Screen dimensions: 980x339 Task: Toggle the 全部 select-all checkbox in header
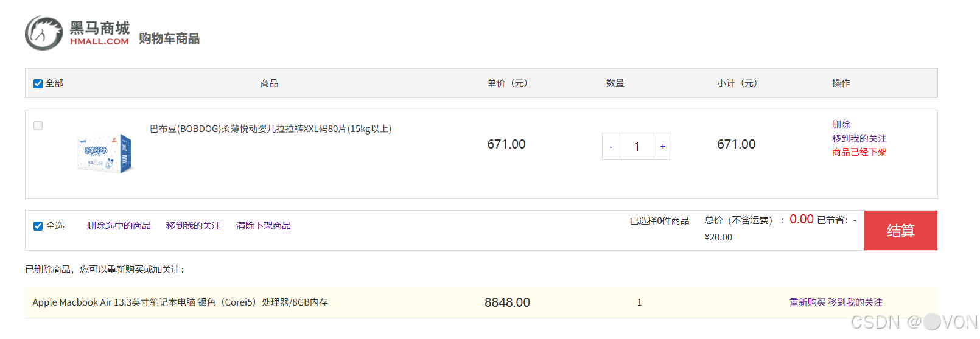coord(38,83)
